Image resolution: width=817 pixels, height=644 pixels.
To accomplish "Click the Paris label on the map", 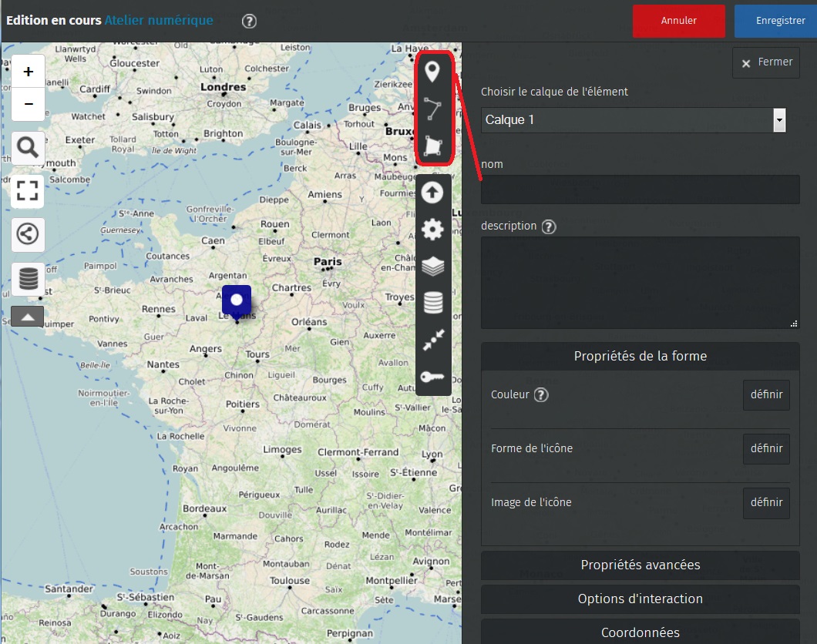I will (x=328, y=261).
